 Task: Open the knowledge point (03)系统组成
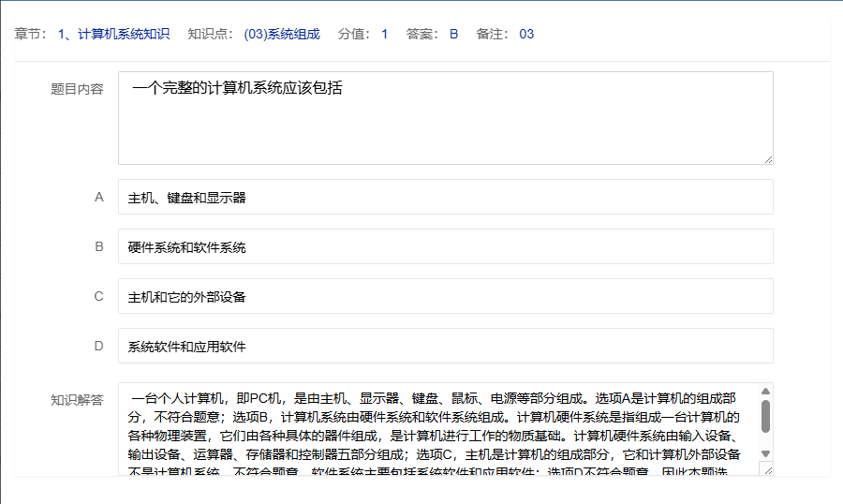(x=281, y=35)
